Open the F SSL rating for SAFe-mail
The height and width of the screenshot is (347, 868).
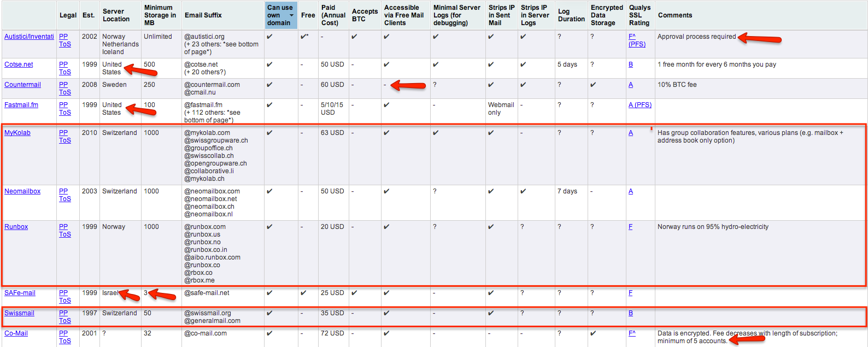tap(631, 293)
